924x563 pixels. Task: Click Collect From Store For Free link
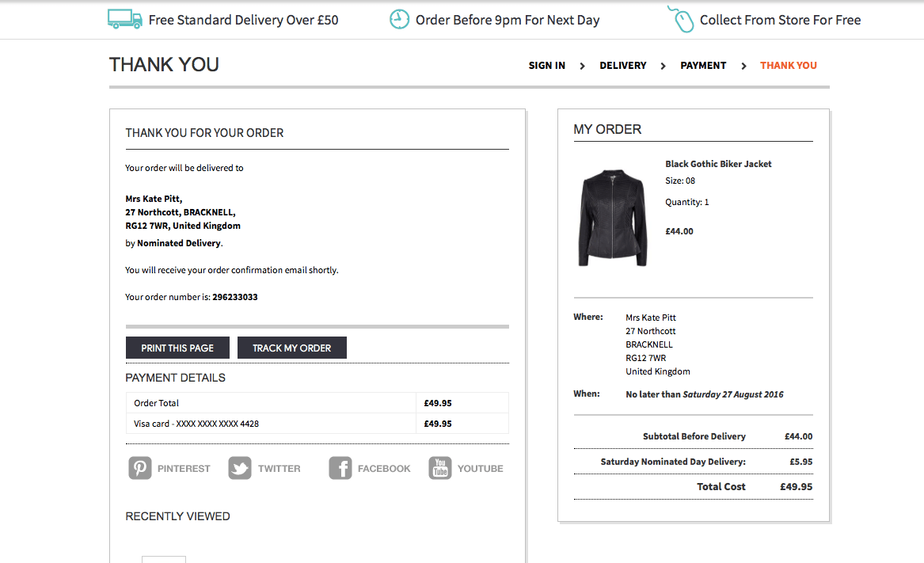780,20
